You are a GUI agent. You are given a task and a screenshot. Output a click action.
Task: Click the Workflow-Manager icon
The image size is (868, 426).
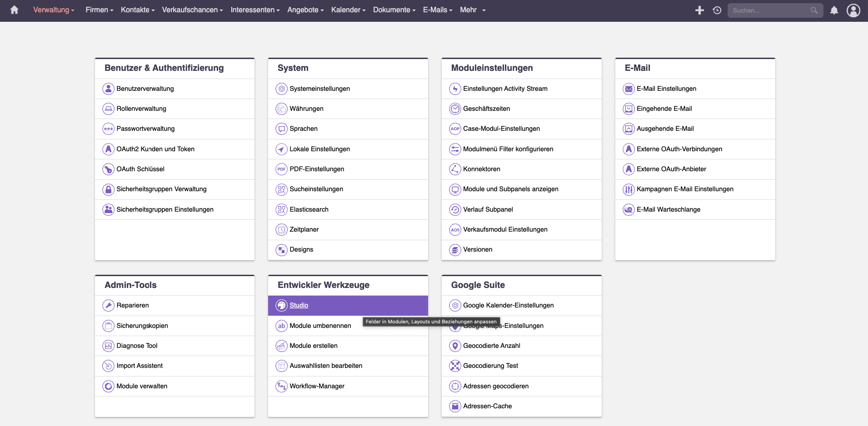click(281, 386)
